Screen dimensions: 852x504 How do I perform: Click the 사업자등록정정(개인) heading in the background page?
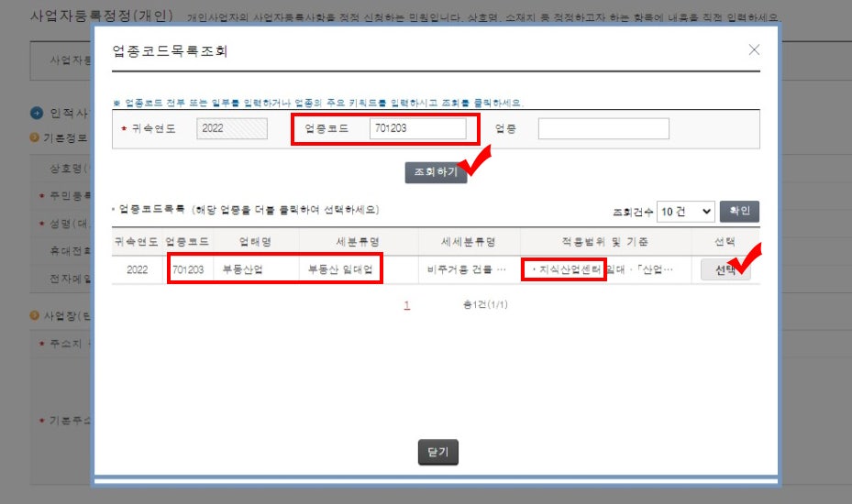click(102, 16)
